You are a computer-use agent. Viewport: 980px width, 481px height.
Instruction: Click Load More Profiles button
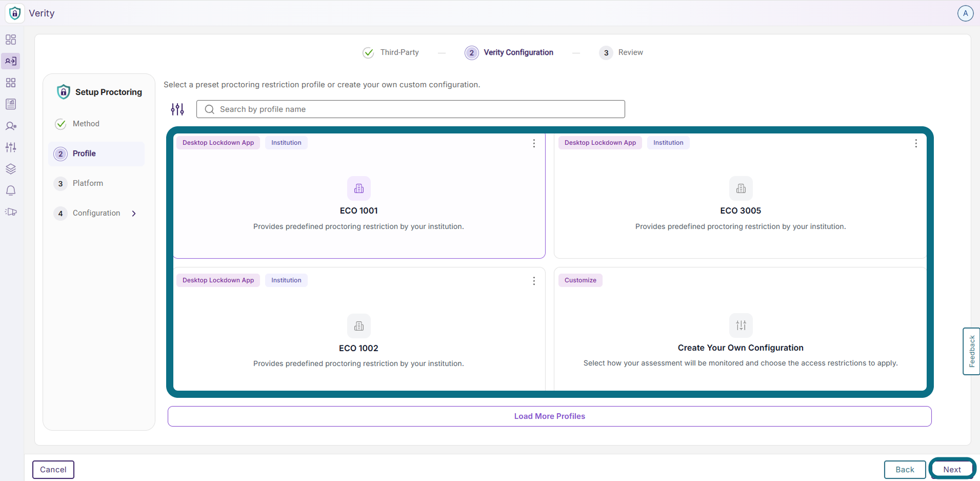coord(550,416)
